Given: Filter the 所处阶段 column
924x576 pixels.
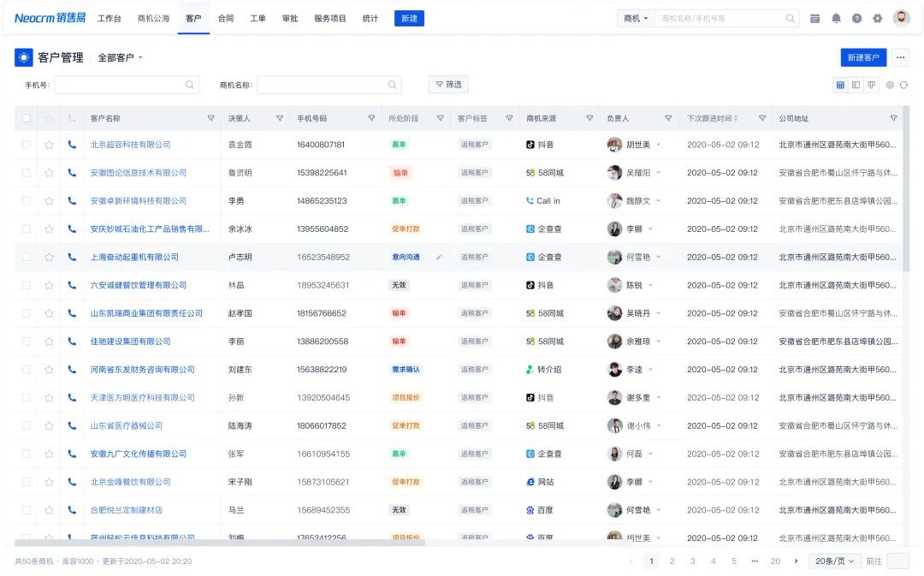Looking at the screenshot, I should click(x=441, y=118).
